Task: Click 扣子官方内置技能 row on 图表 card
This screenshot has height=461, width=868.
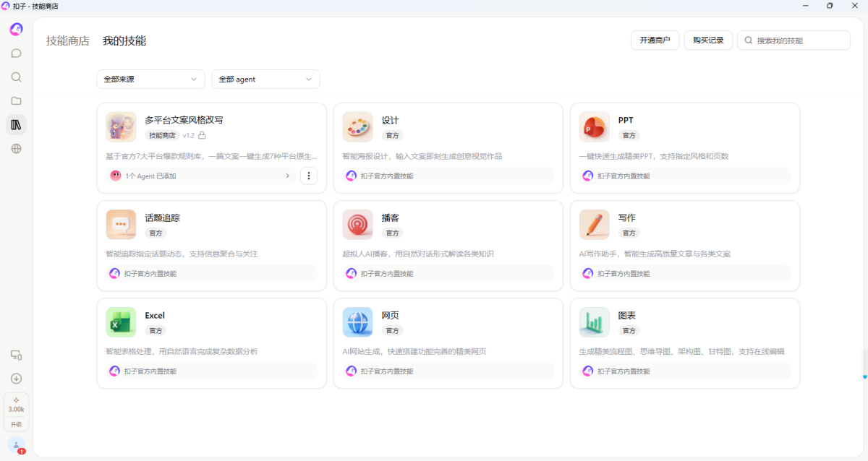Action: (685, 371)
